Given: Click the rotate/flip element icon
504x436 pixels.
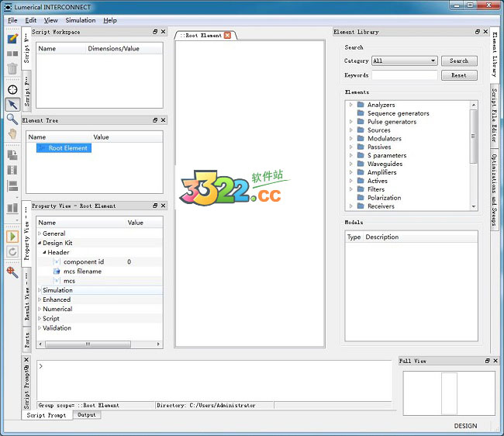Looking at the screenshot, I should [12, 155].
